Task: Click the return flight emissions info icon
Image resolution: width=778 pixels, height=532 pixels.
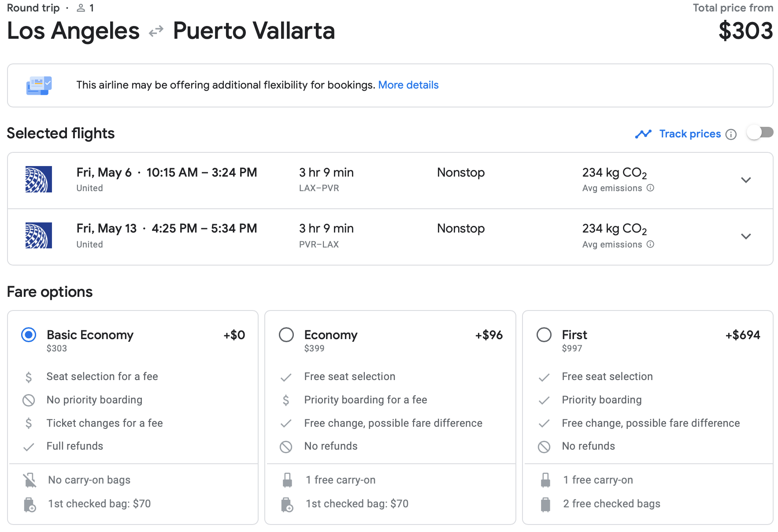Action: click(650, 244)
